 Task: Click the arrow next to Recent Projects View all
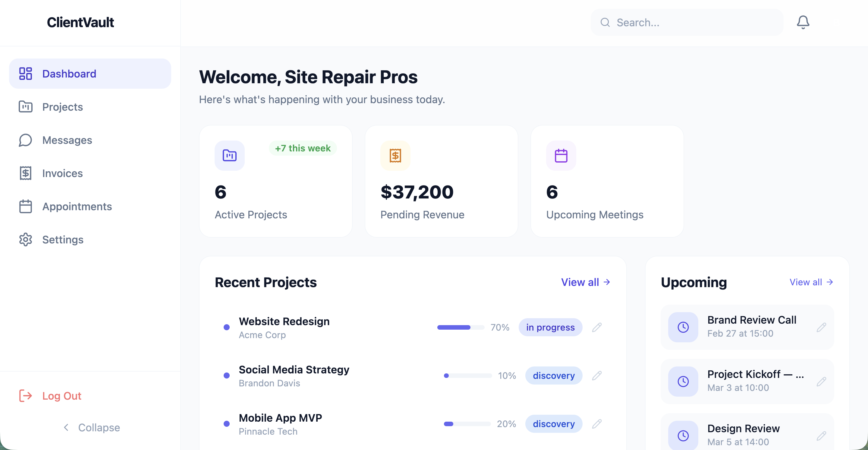[606, 282]
